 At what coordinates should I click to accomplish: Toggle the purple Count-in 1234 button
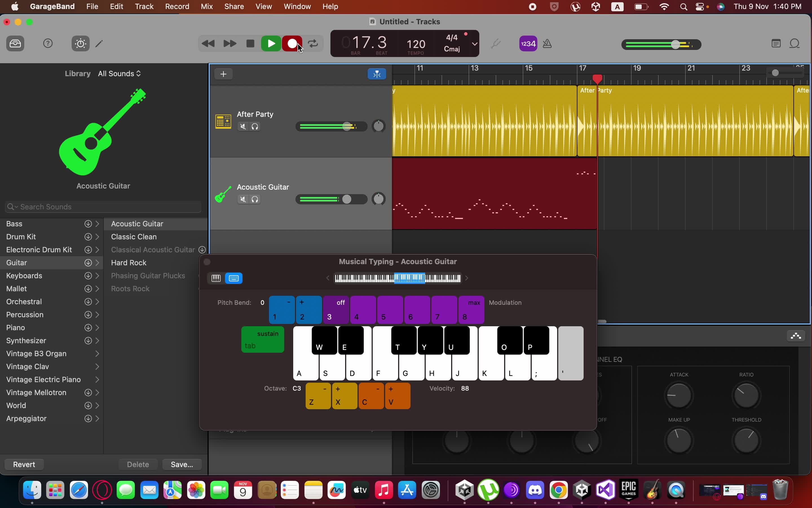[x=528, y=44]
